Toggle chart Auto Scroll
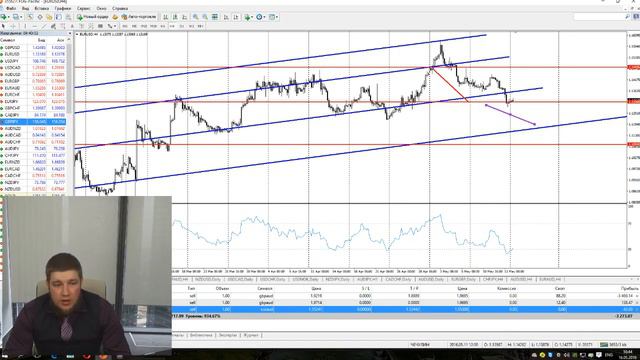Image resolution: width=640 pixels, height=360 pixels. tap(226, 17)
